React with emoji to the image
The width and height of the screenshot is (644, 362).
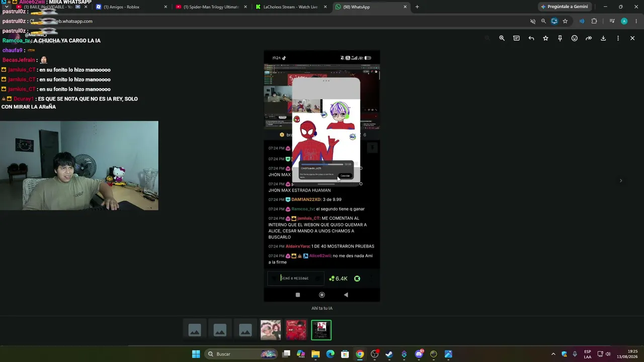pos(575,38)
